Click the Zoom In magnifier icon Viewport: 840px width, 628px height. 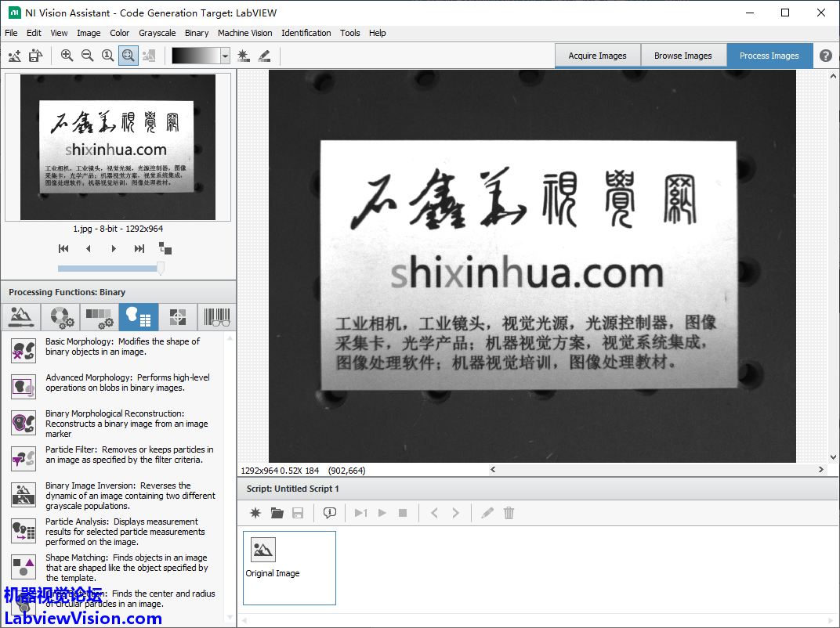click(x=67, y=56)
